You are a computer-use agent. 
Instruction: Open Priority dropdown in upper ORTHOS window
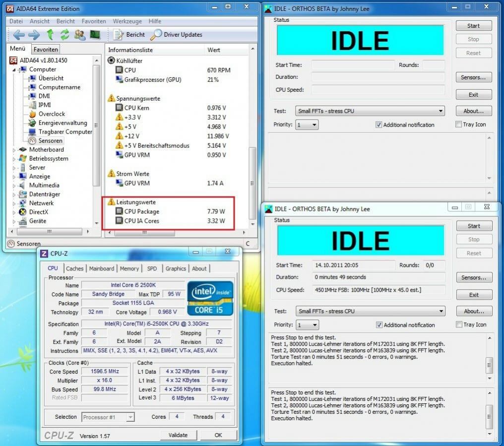click(307, 125)
